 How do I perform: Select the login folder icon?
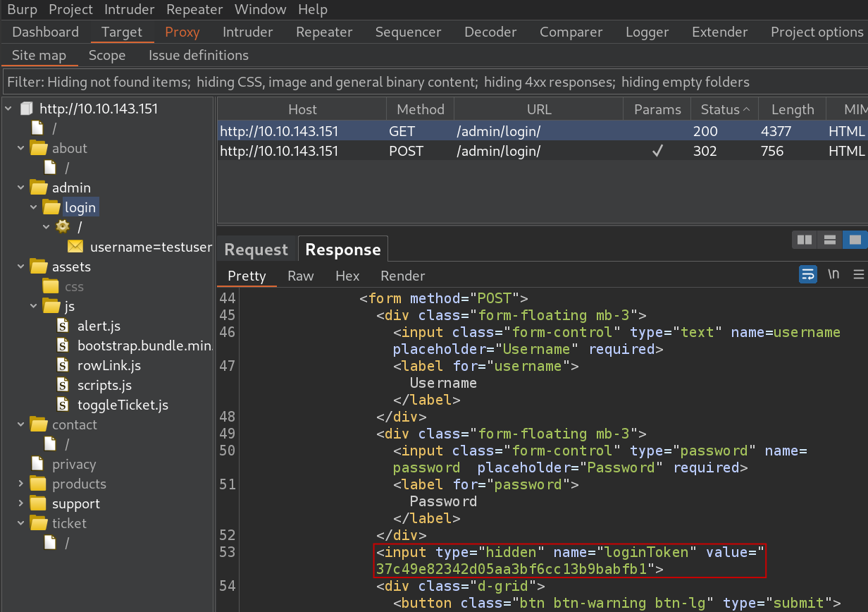tap(51, 207)
